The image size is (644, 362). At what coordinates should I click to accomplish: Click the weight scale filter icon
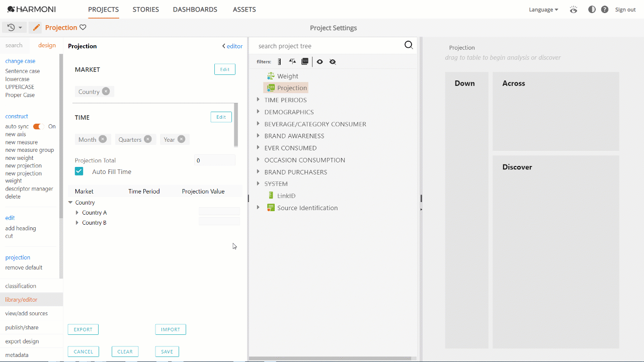click(292, 62)
